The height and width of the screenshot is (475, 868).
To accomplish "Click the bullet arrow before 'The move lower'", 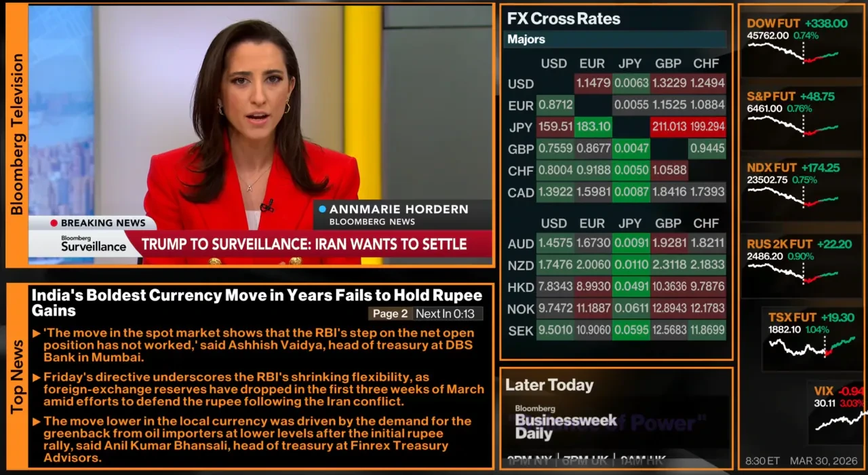I will coord(37,421).
